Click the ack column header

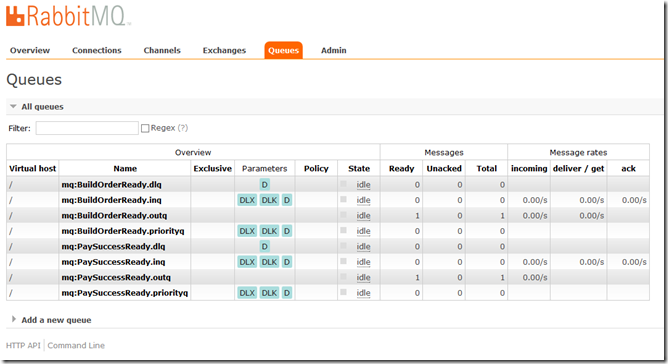click(628, 168)
